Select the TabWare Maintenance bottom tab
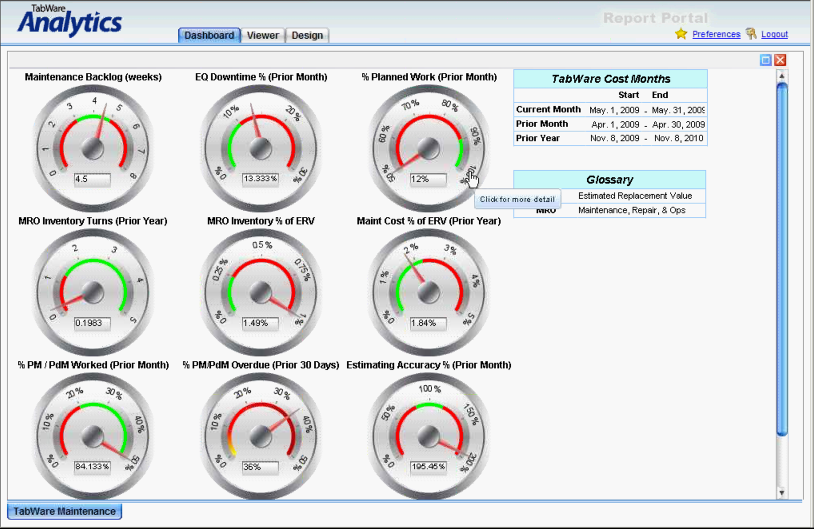The image size is (814, 529). tap(64, 511)
